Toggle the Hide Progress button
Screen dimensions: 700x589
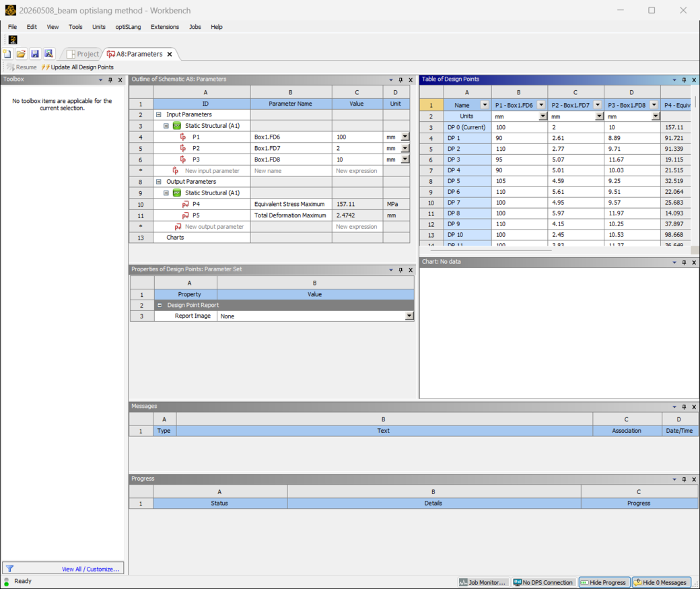pos(604,582)
